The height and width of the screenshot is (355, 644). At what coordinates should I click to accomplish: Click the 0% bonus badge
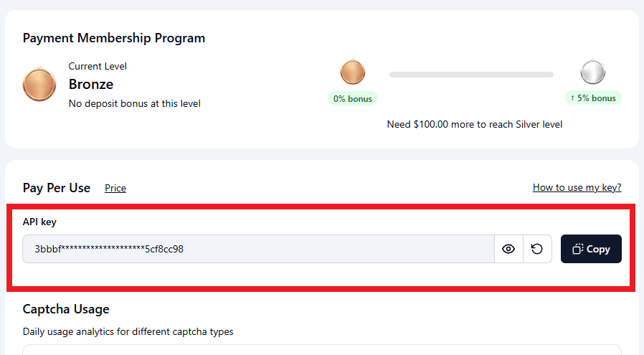(353, 98)
